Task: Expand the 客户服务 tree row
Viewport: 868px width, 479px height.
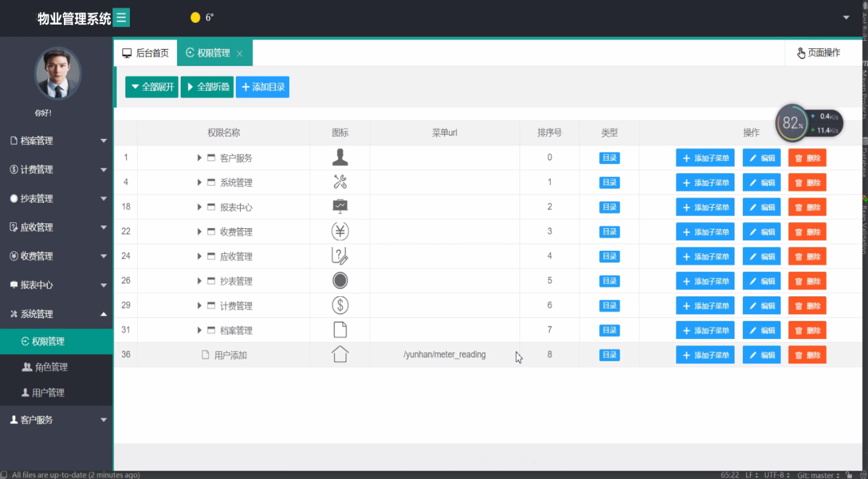Action: 199,158
